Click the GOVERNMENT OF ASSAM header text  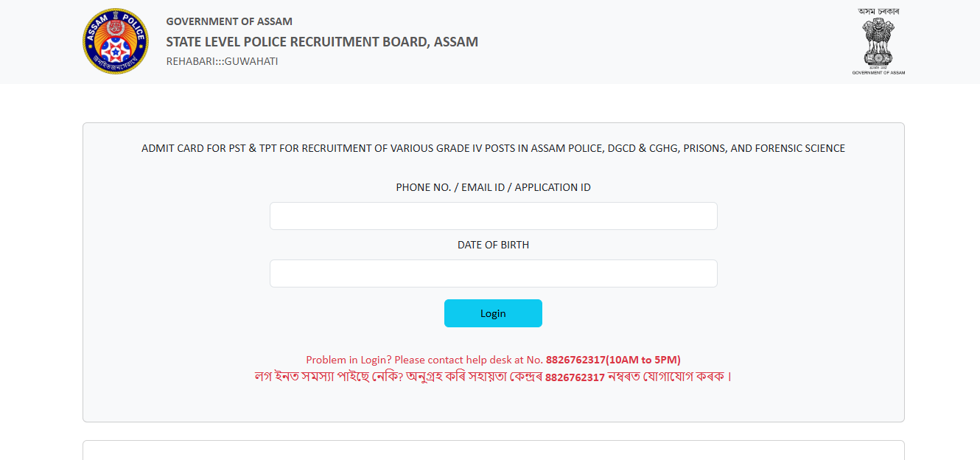(229, 21)
